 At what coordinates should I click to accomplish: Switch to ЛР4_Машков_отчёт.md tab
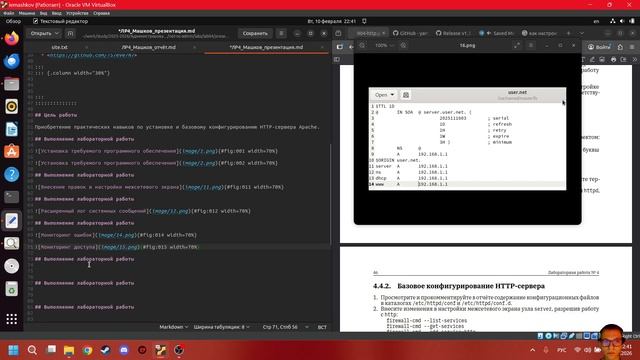point(149,47)
